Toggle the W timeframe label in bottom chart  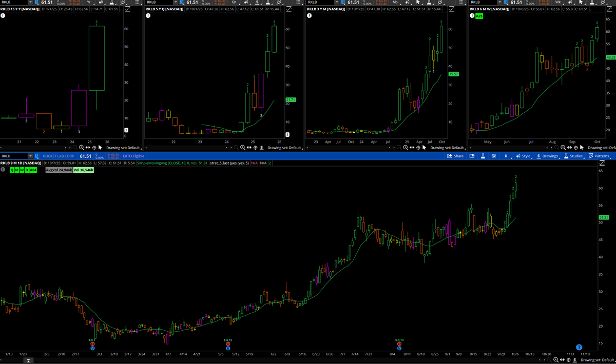point(21,170)
